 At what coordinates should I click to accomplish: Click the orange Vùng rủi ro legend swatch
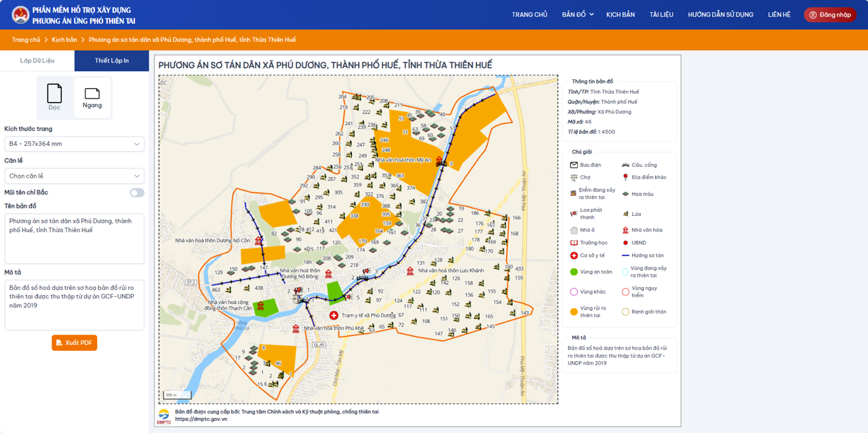click(x=574, y=312)
